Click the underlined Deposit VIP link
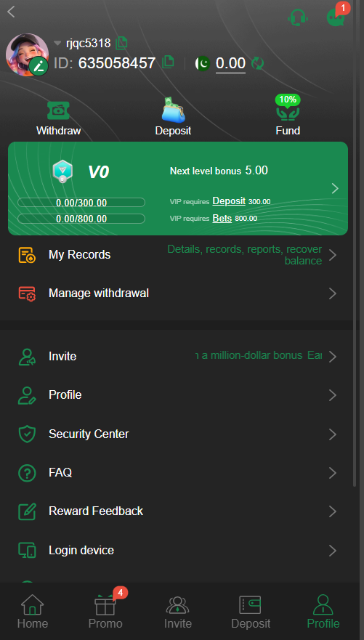This screenshot has width=364, height=640. click(x=229, y=200)
